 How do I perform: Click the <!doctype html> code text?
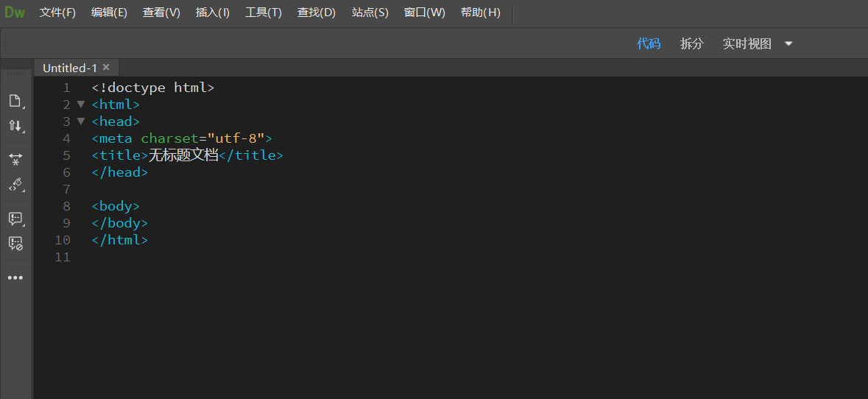pyautogui.click(x=153, y=88)
